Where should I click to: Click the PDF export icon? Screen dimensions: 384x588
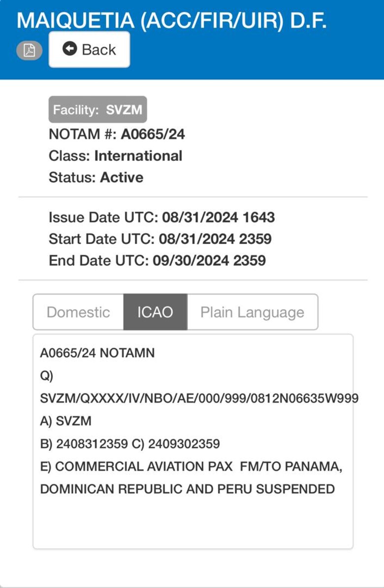pos(29,51)
